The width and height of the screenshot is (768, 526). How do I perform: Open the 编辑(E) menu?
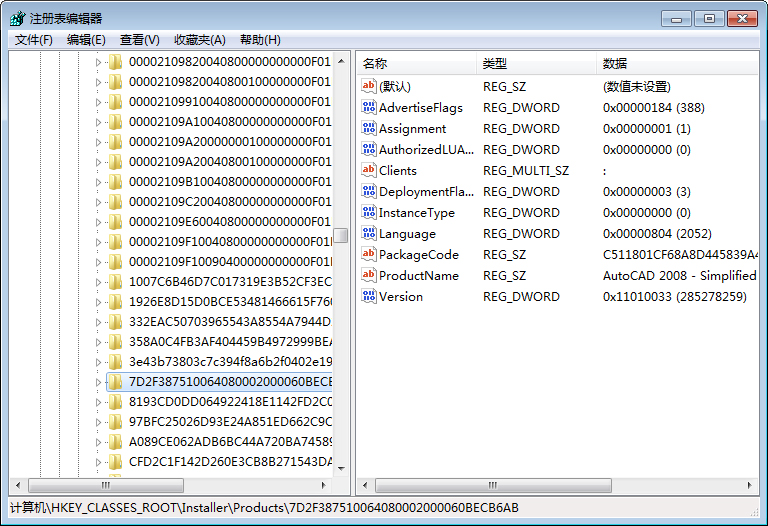coord(86,40)
